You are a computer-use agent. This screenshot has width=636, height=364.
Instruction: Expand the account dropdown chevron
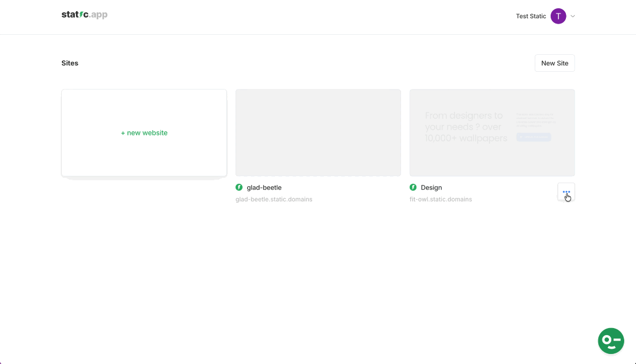(573, 16)
